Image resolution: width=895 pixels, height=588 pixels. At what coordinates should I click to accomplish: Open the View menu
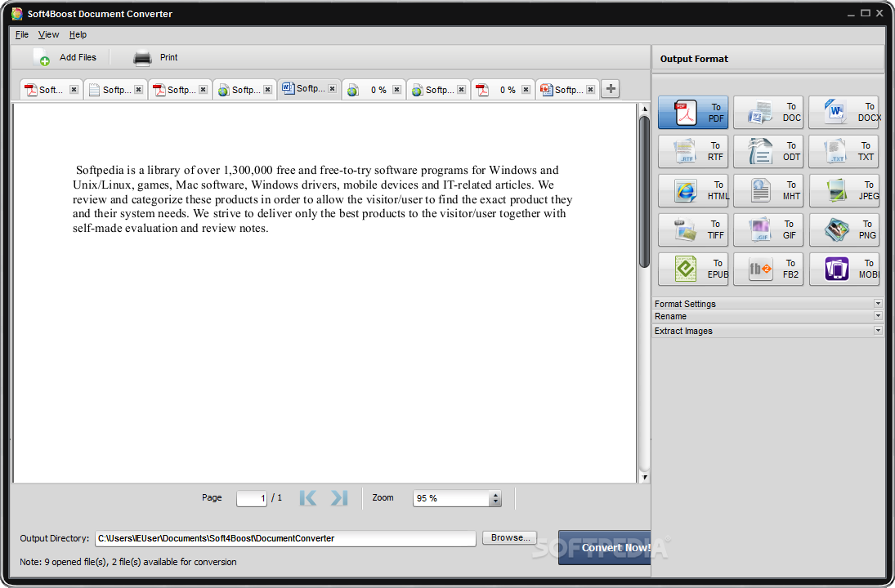[48, 35]
